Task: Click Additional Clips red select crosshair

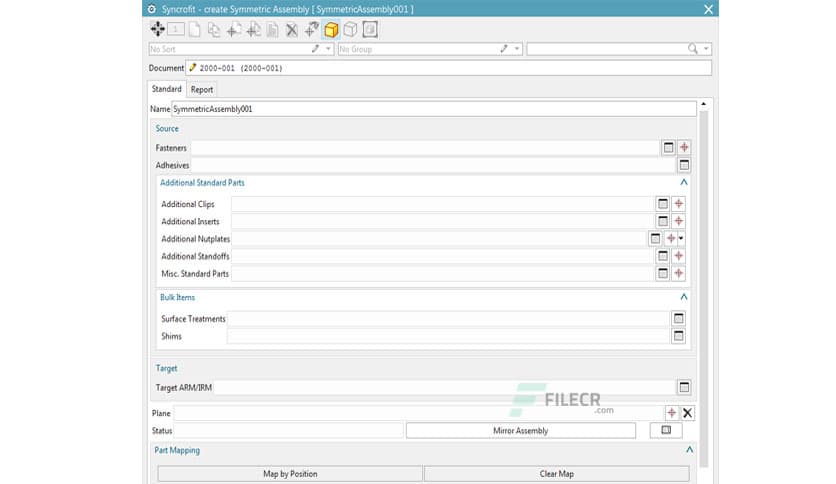Action: click(x=678, y=204)
